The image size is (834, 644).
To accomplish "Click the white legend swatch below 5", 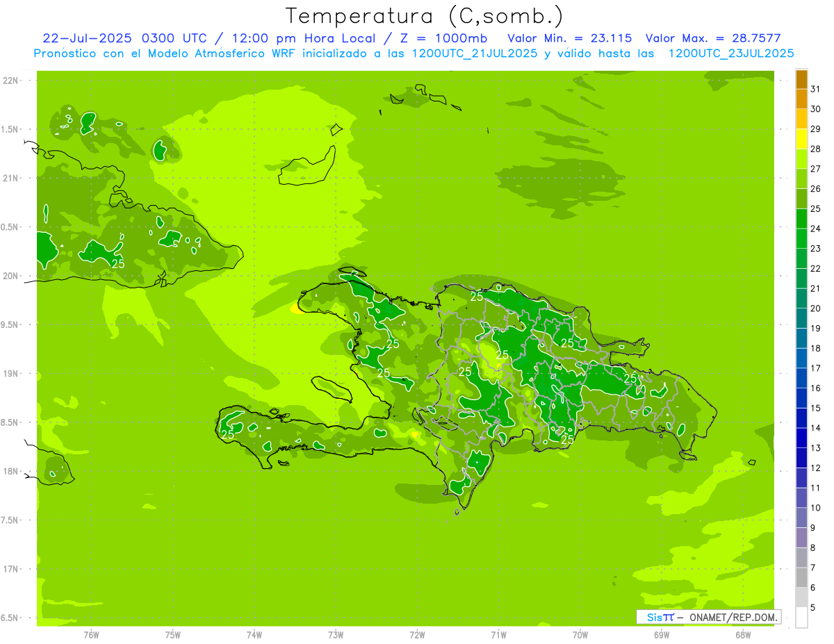I will (x=801, y=618).
